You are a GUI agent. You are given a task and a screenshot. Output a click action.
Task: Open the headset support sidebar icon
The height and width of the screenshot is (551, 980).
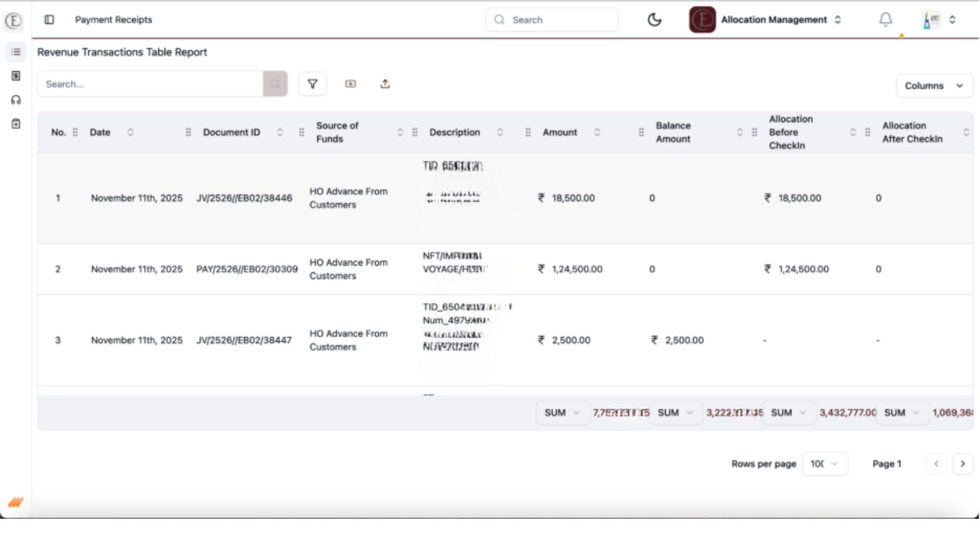16,100
